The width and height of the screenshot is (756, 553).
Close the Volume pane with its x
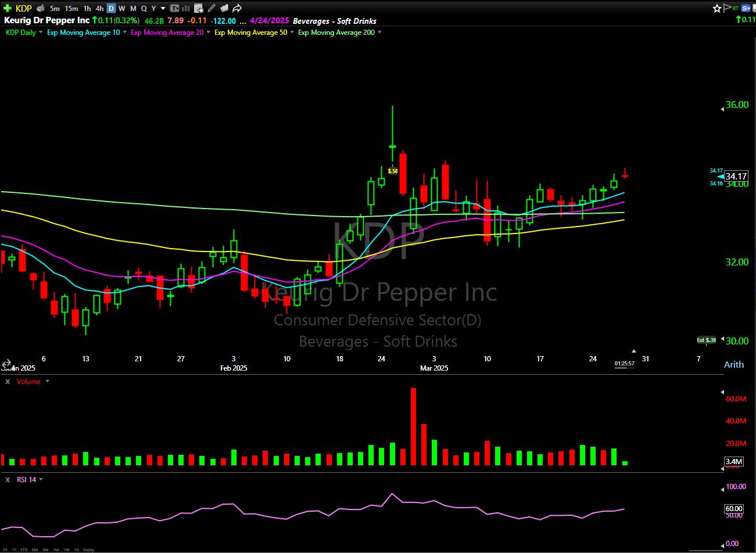pyautogui.click(x=8, y=382)
